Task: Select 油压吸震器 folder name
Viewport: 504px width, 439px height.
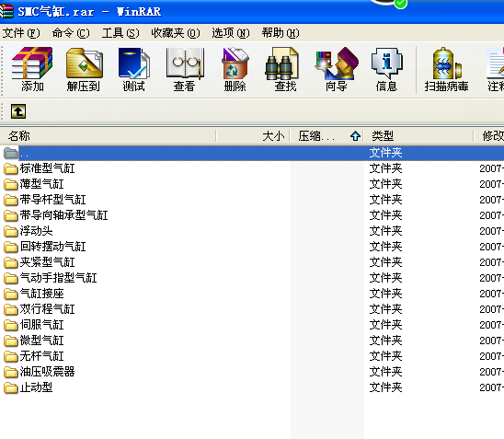Action: [x=47, y=372]
